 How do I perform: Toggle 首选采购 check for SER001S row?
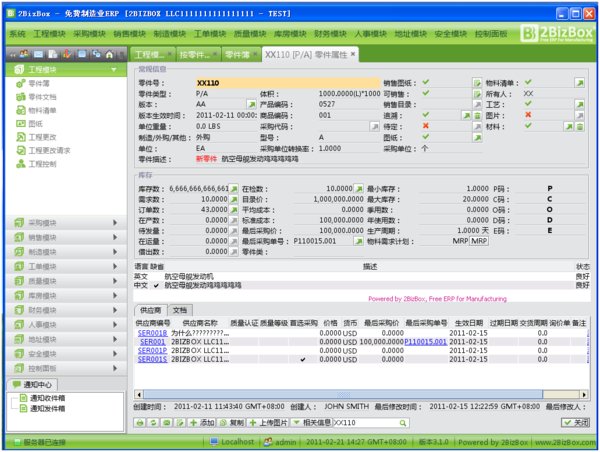pyautogui.click(x=303, y=359)
